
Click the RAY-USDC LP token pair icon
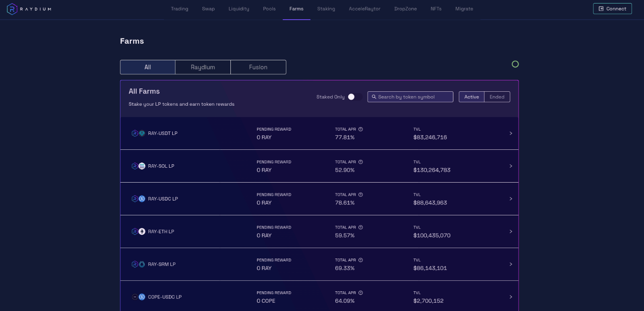pyautogui.click(x=138, y=199)
